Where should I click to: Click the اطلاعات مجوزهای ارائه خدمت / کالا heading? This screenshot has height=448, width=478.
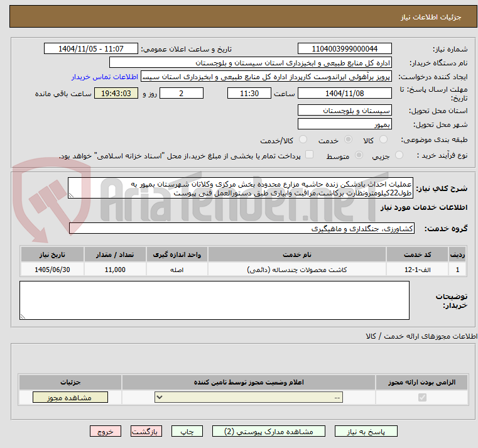tap(421, 336)
